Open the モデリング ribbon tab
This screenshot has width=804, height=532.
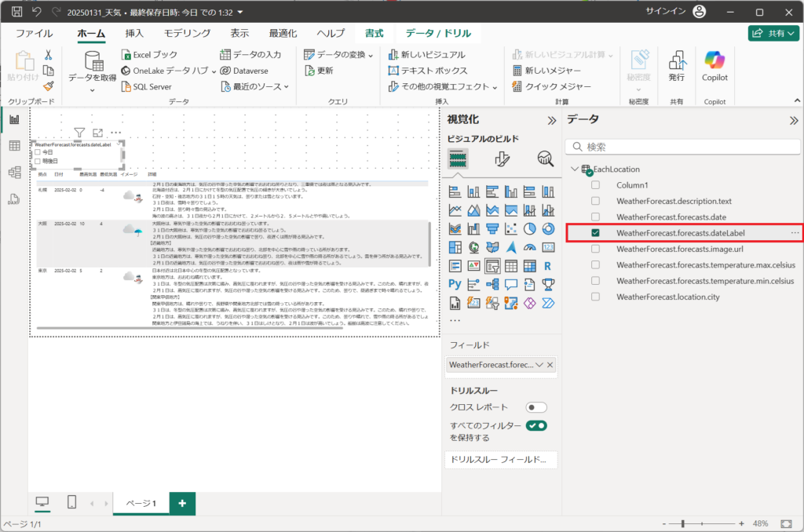(x=187, y=33)
